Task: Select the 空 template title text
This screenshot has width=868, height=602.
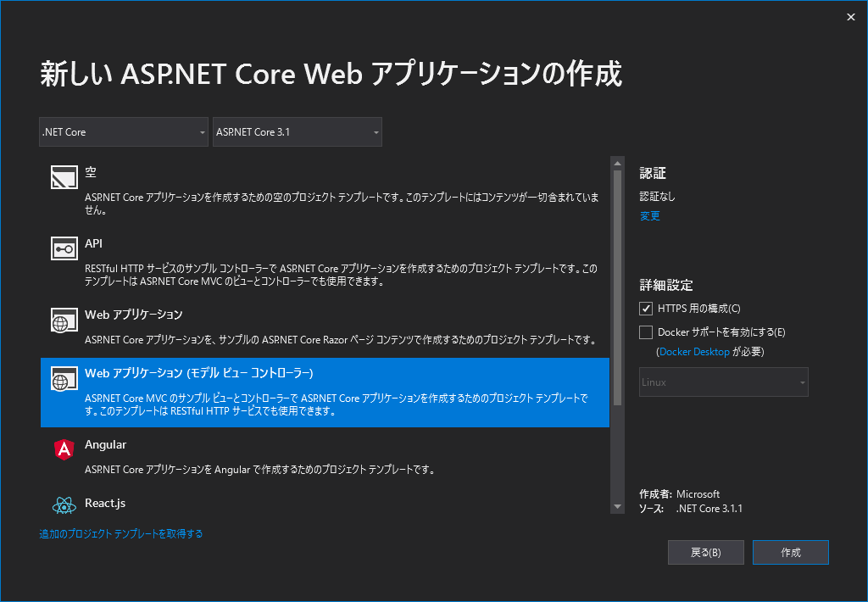Action: 91,172
